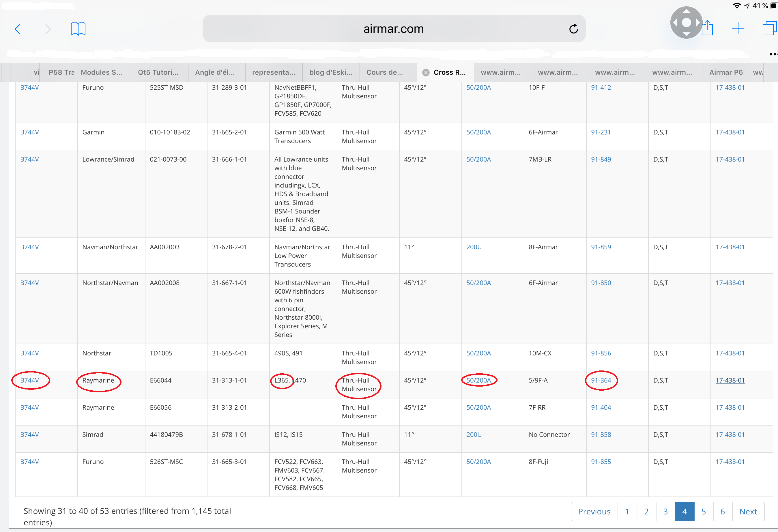This screenshot has height=532, width=778.
Task: Switch to the P58 Tra tab
Action: pyautogui.click(x=57, y=72)
